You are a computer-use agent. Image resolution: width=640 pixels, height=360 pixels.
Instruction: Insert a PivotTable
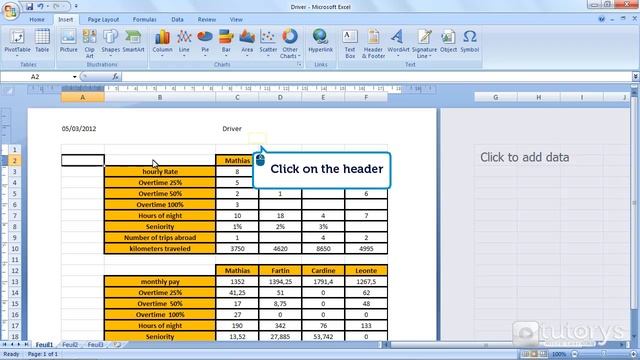click(17, 43)
